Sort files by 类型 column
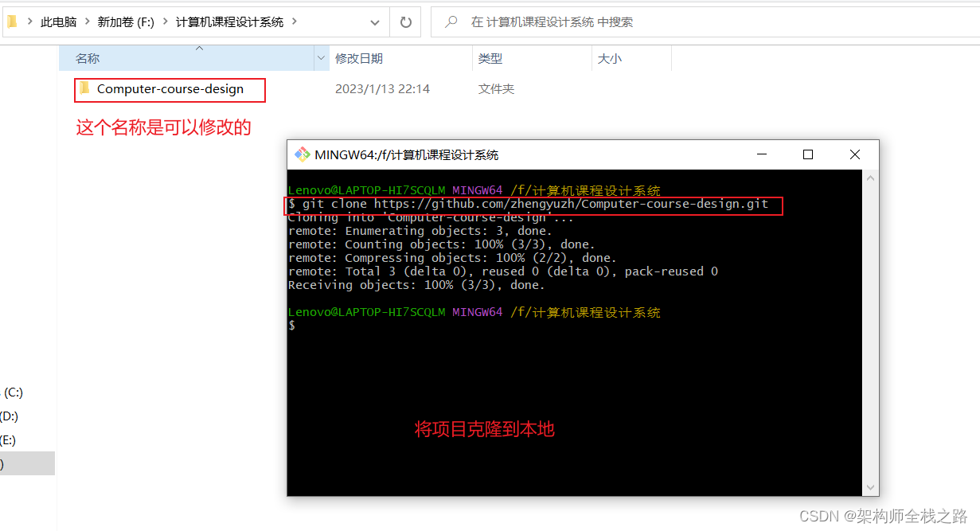 (x=490, y=58)
